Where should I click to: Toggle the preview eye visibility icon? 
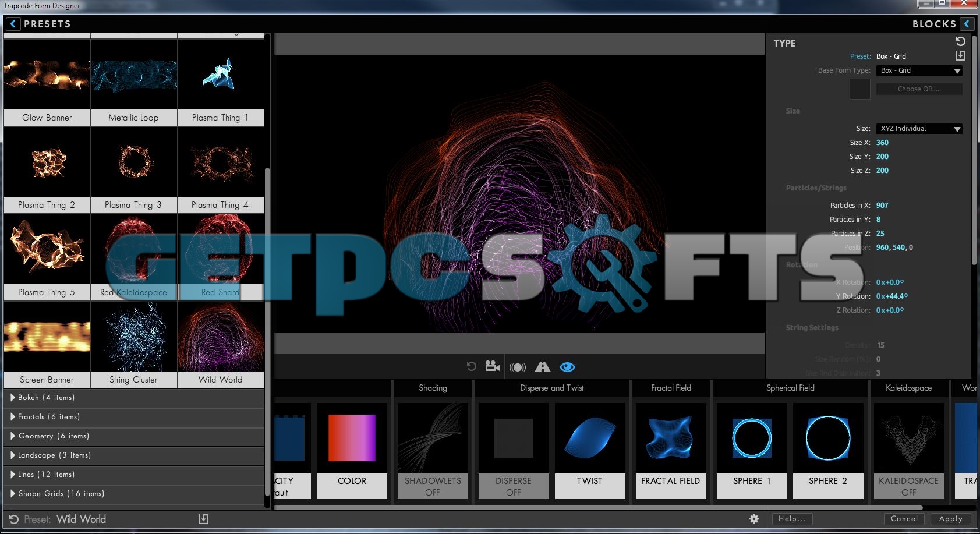pos(567,367)
